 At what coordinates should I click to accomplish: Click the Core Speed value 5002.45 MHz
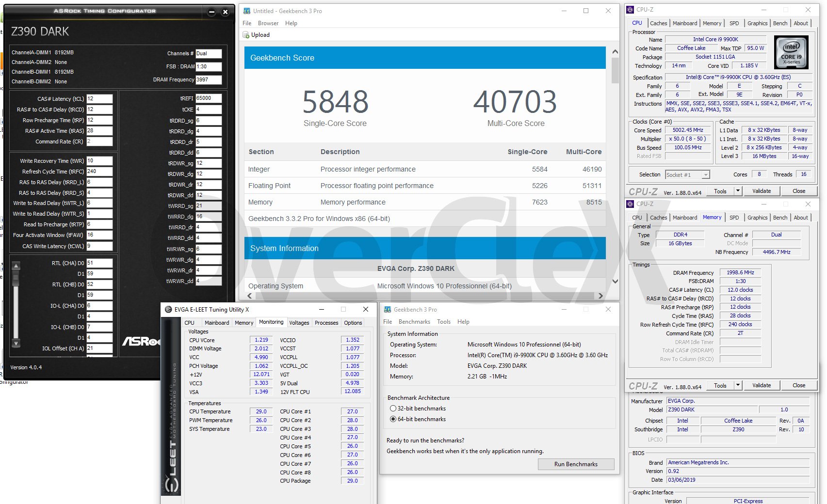click(x=687, y=130)
